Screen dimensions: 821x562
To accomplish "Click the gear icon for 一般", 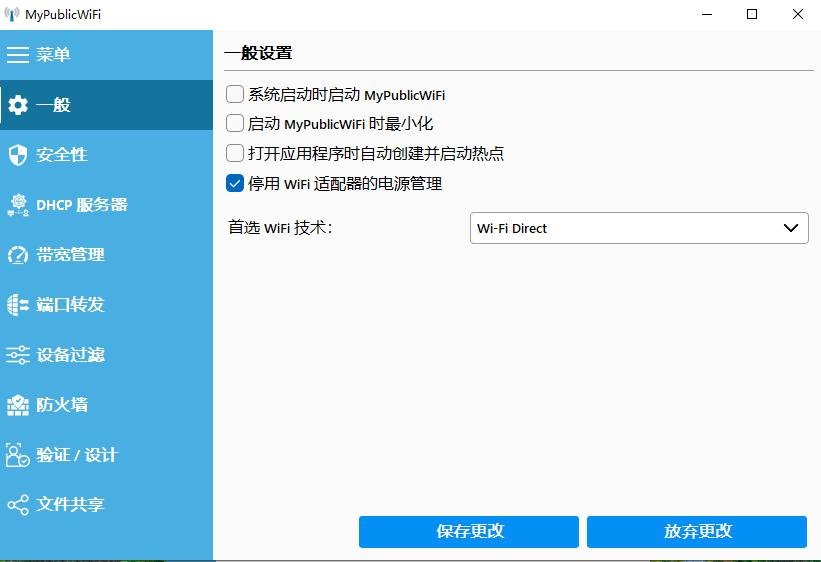I will pos(18,105).
